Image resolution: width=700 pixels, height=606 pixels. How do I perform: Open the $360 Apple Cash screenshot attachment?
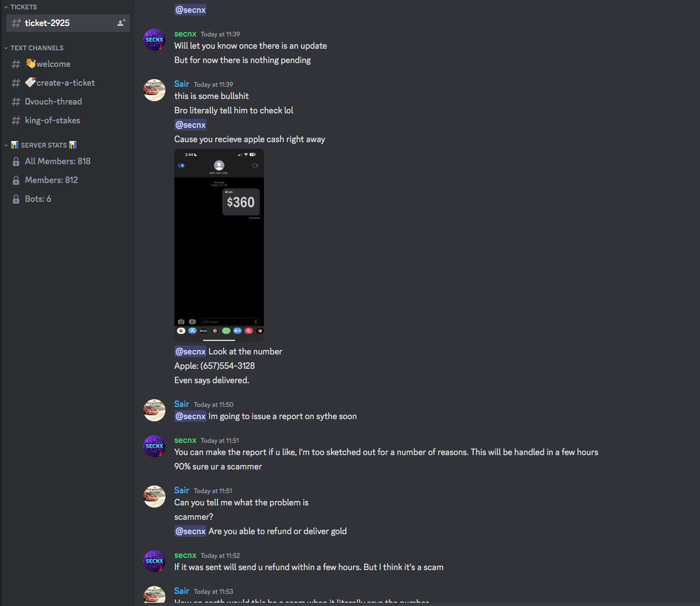click(x=219, y=245)
